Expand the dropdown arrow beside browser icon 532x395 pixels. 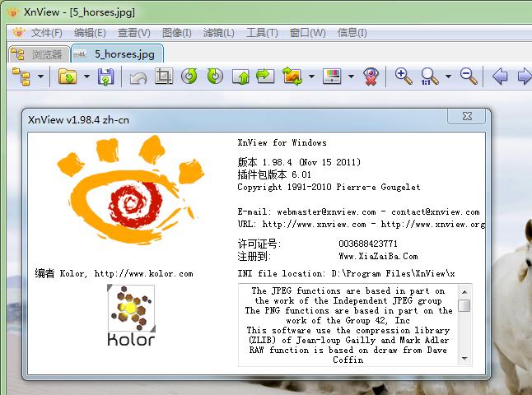[x=40, y=77]
